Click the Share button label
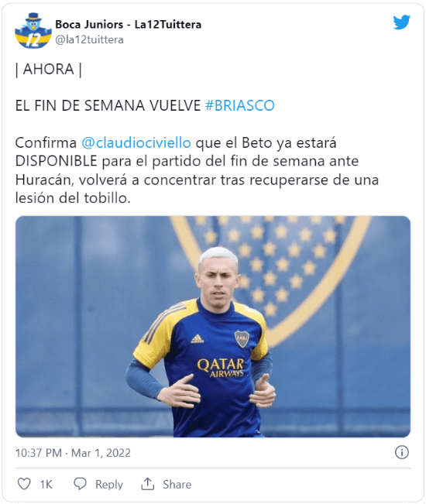This screenshot has height=504, width=426. 177,484
